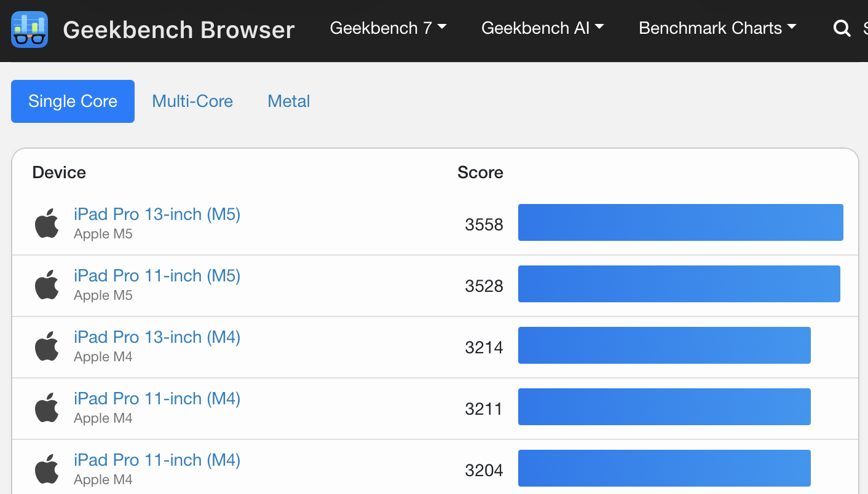Click Apple logo beside iPad Pro 11-inch (M5)

47,284
